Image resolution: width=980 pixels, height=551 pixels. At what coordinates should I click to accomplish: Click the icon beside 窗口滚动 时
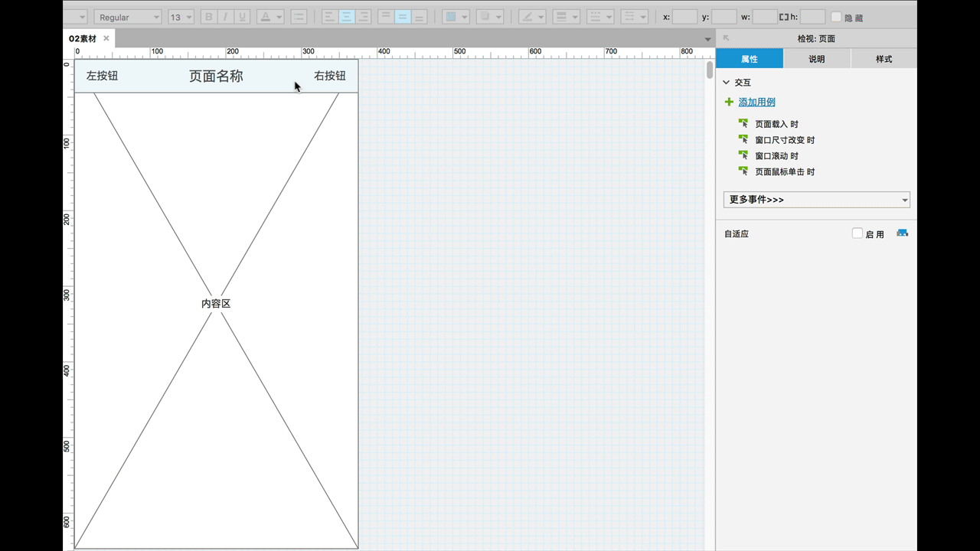pyautogui.click(x=743, y=155)
